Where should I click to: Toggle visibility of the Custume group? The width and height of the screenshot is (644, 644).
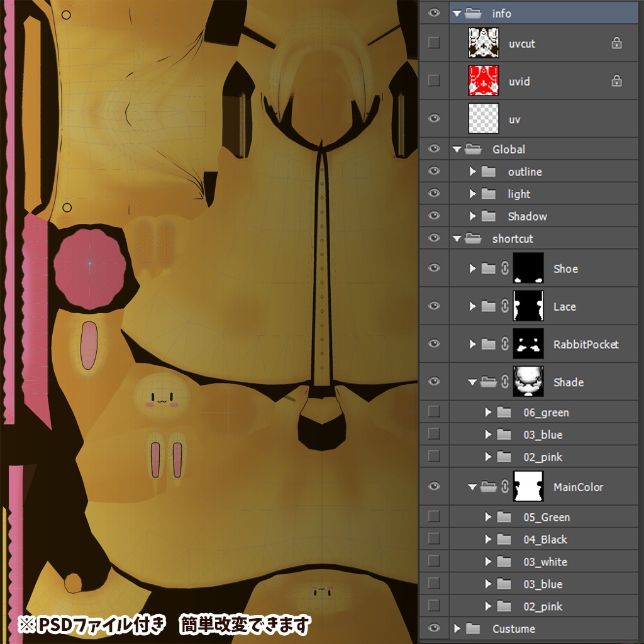coord(434,628)
